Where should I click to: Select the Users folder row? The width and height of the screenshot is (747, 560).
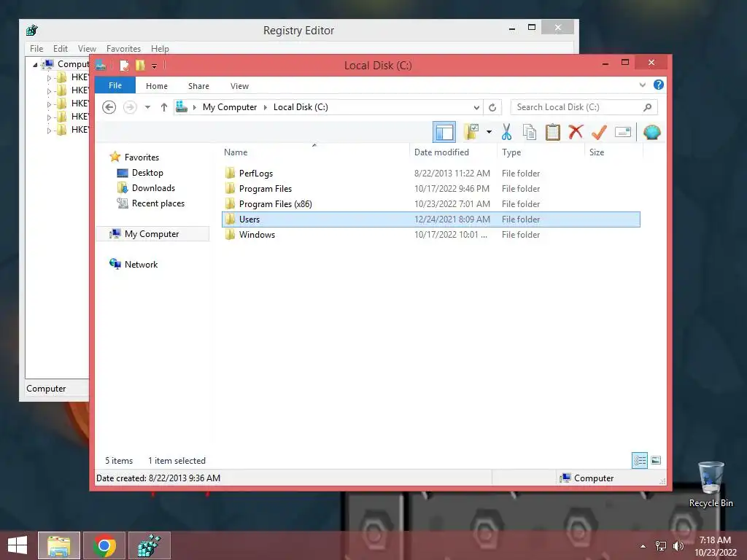pyautogui.click(x=430, y=219)
